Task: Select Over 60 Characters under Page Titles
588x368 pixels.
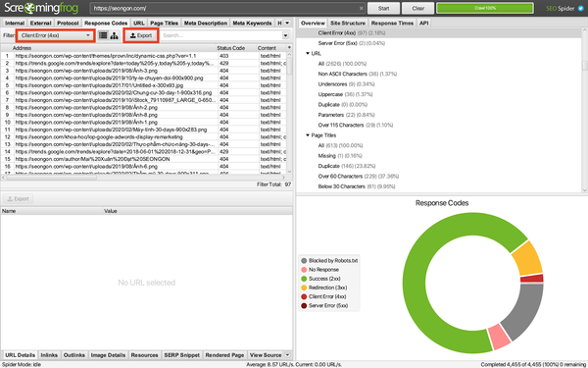Action: (359, 176)
